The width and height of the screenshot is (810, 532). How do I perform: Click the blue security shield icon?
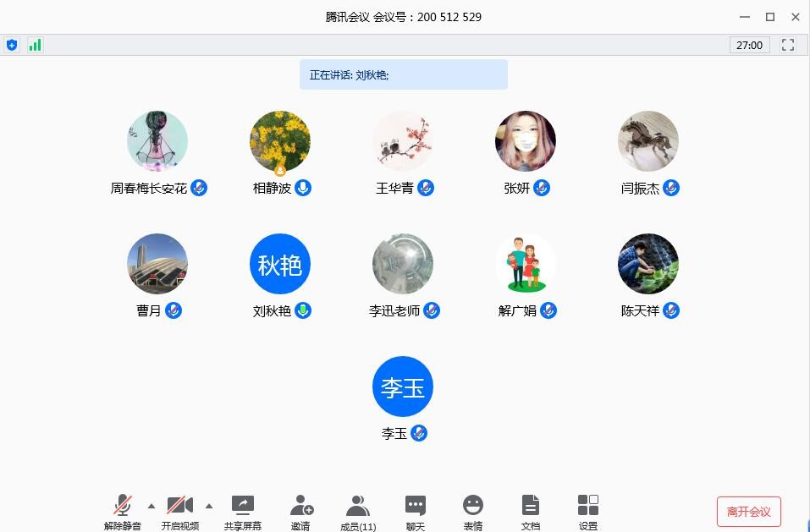point(12,45)
